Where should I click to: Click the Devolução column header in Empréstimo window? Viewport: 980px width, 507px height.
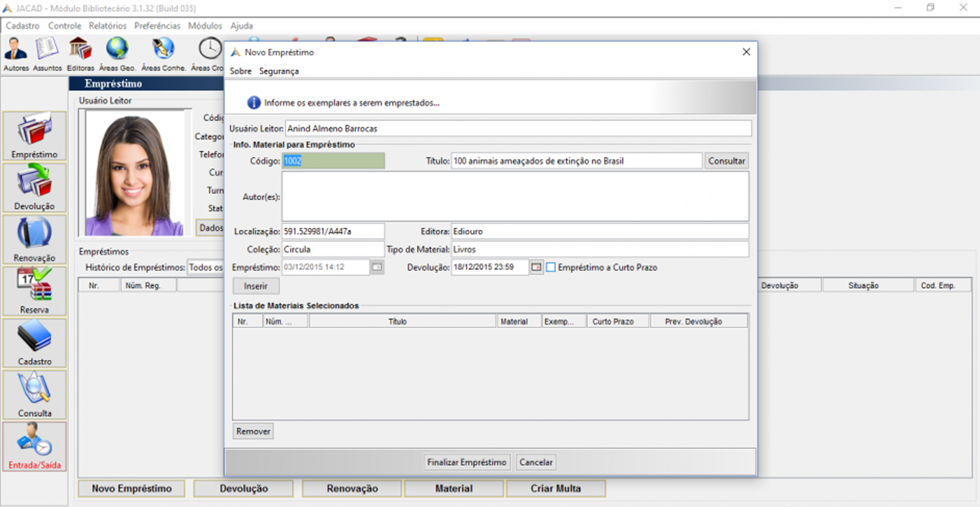789,285
